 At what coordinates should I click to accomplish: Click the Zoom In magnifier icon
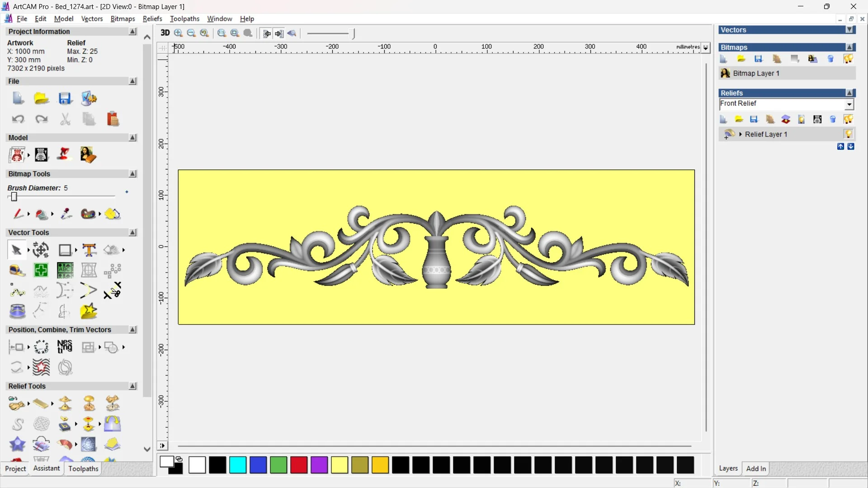pyautogui.click(x=178, y=33)
